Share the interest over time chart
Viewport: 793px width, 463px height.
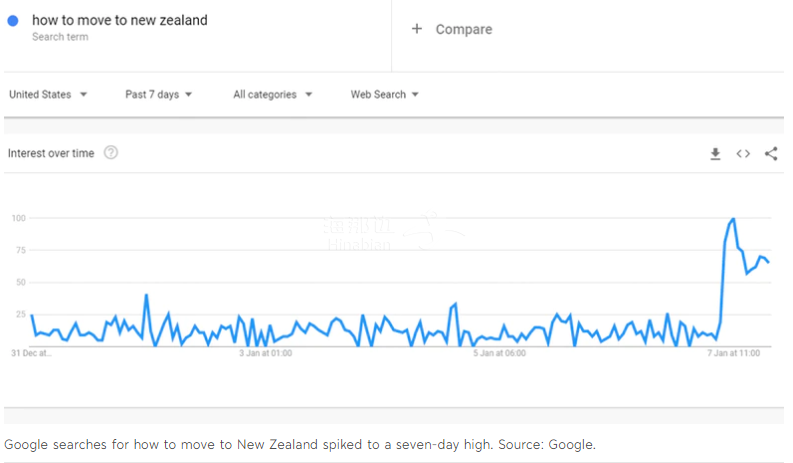coord(771,154)
